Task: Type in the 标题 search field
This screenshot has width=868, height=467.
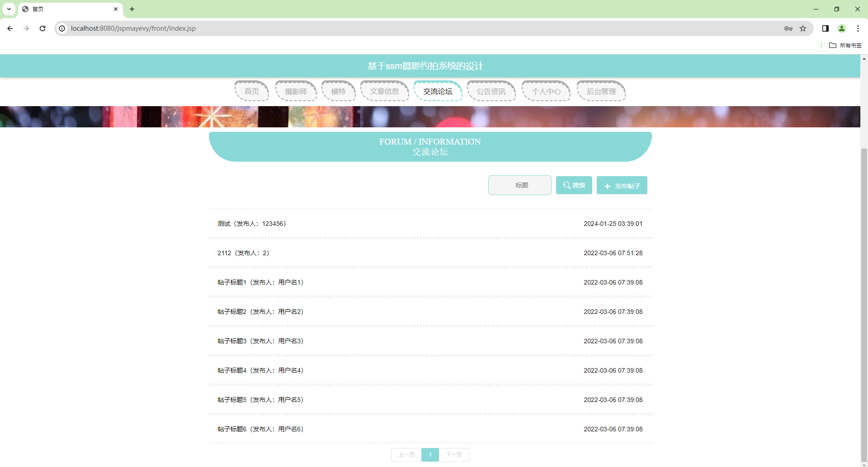Action: coord(519,185)
